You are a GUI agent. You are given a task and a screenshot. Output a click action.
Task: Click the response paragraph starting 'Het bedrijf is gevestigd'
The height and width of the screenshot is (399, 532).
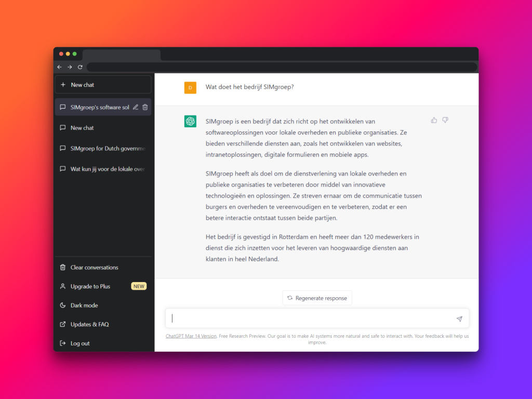(x=312, y=248)
